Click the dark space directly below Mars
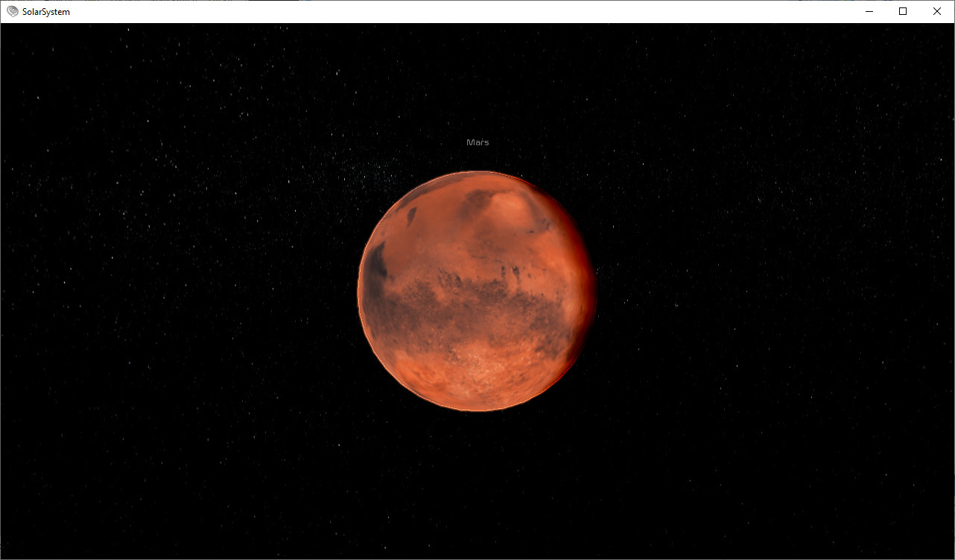 point(477,484)
